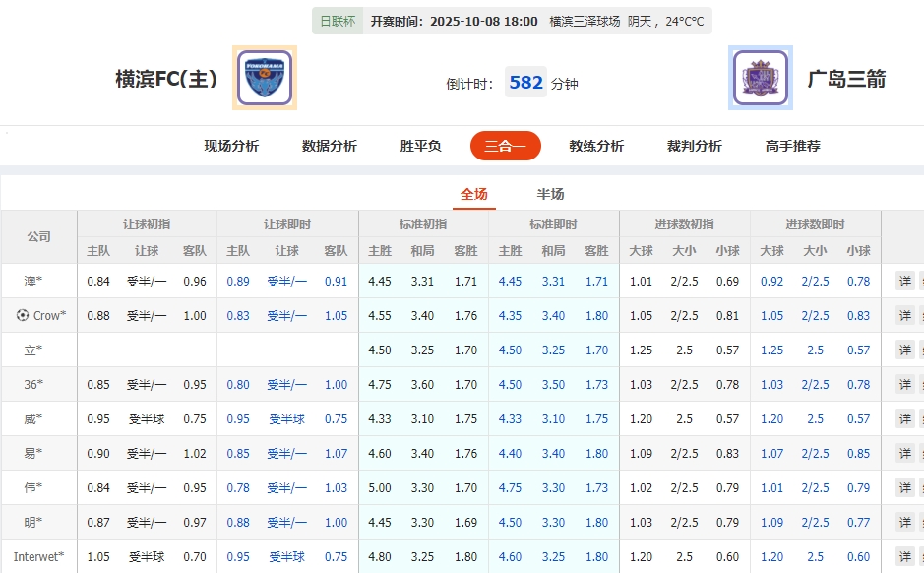Click the Crow* company name
The height and width of the screenshot is (573, 924).
(x=47, y=316)
